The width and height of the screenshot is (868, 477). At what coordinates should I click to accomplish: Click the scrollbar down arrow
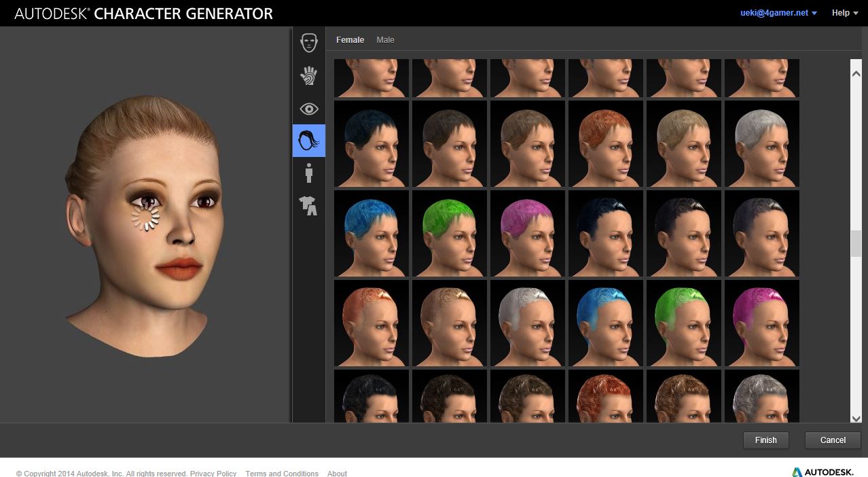(856, 418)
